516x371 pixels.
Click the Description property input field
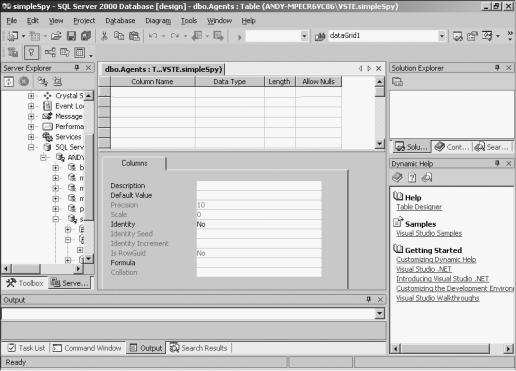(259, 186)
